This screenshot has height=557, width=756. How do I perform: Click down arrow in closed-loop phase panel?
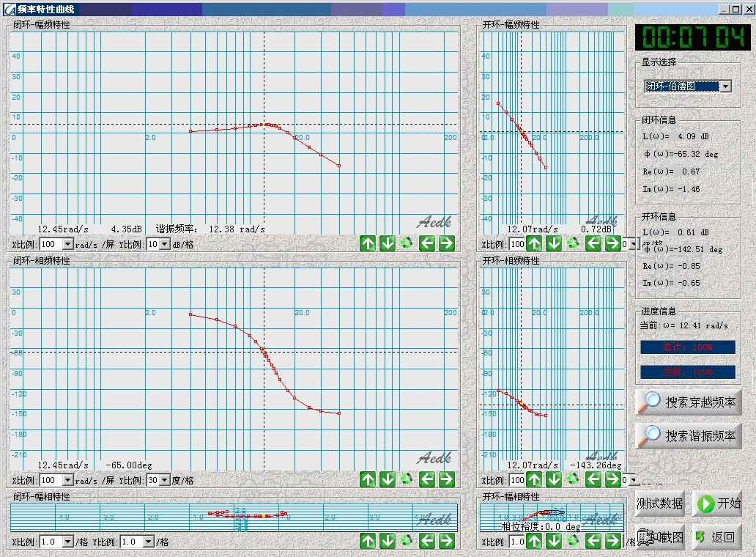[388, 479]
